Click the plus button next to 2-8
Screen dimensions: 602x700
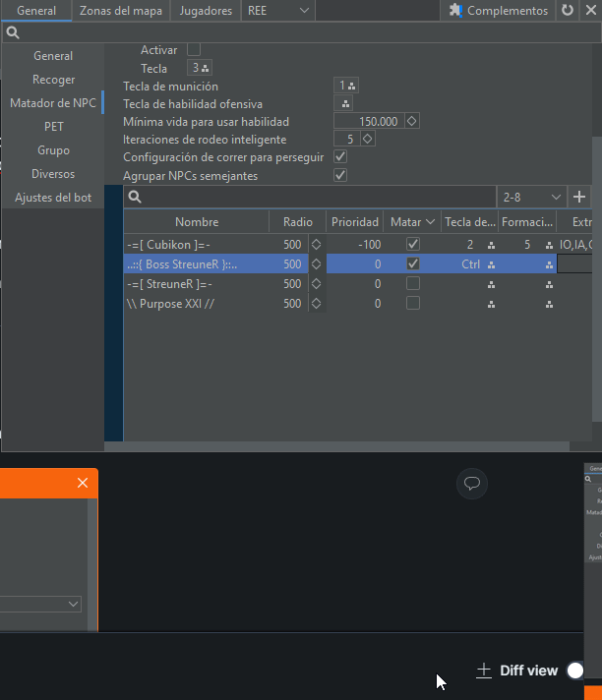tap(579, 197)
